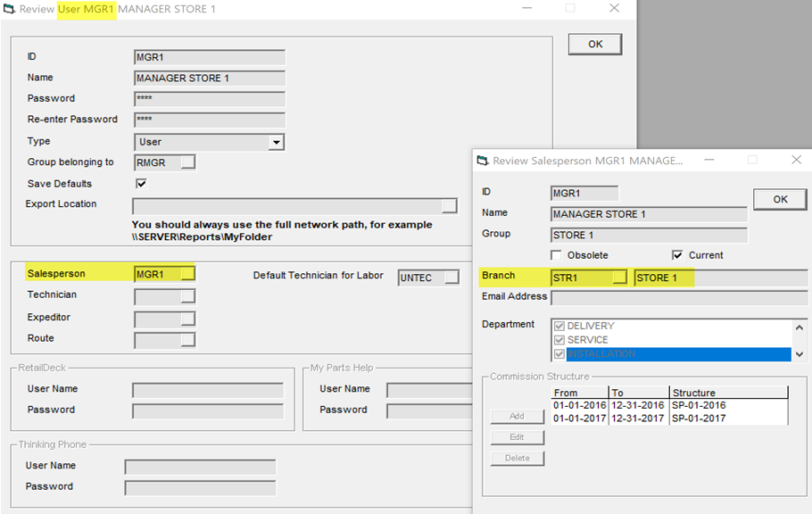The image size is (812, 514).
Task: Open the Expeditor lookup button
Action: pyautogui.click(x=188, y=319)
